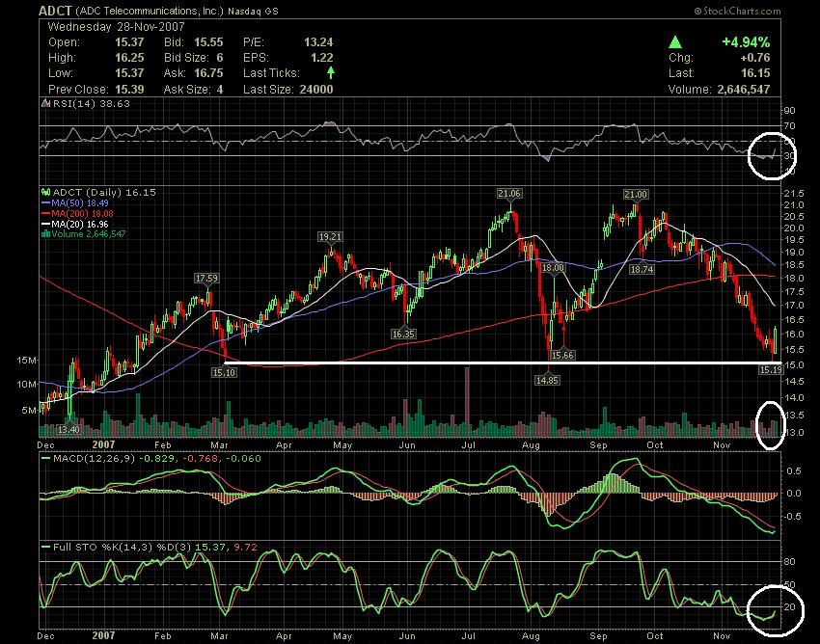Click the 18.00 price label in August
Screen dimensions: 820x644
(553, 268)
